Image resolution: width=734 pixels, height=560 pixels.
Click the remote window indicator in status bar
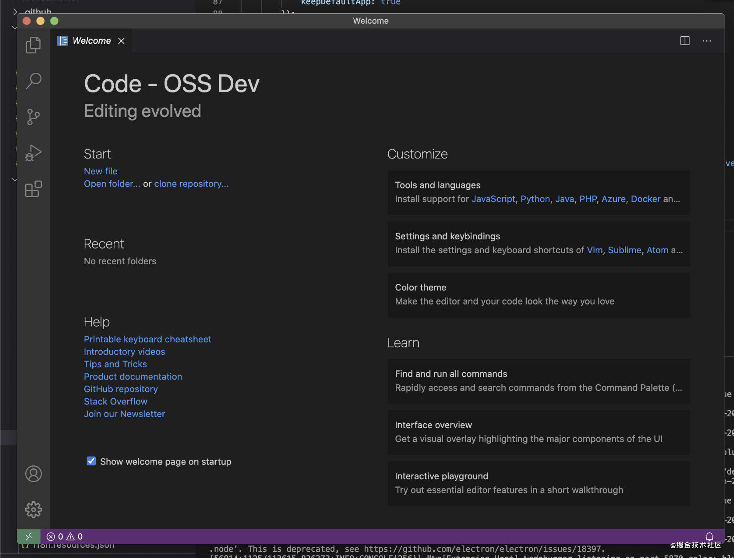coord(29,537)
